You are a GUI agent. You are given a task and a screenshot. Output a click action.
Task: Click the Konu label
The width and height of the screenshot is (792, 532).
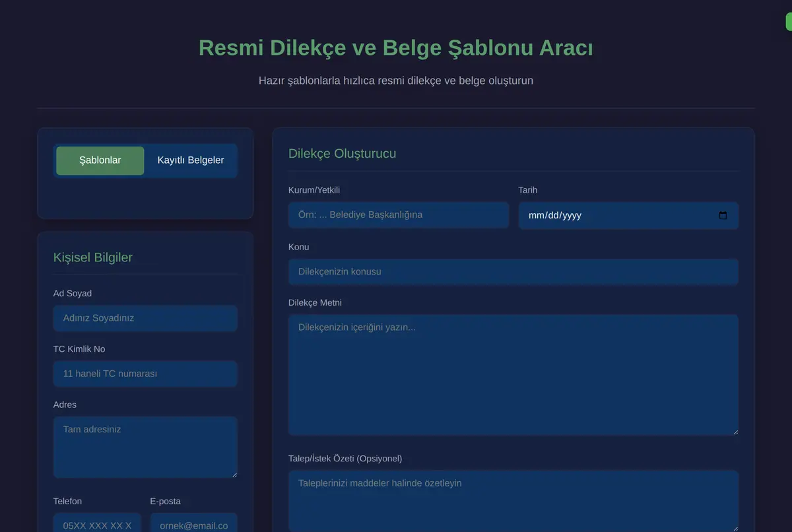[x=298, y=247]
